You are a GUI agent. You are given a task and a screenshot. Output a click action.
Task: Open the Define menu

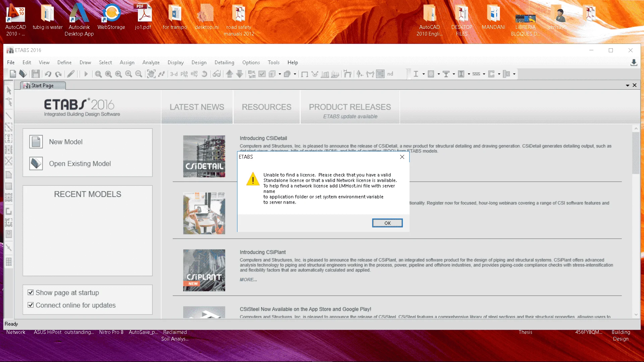point(64,63)
